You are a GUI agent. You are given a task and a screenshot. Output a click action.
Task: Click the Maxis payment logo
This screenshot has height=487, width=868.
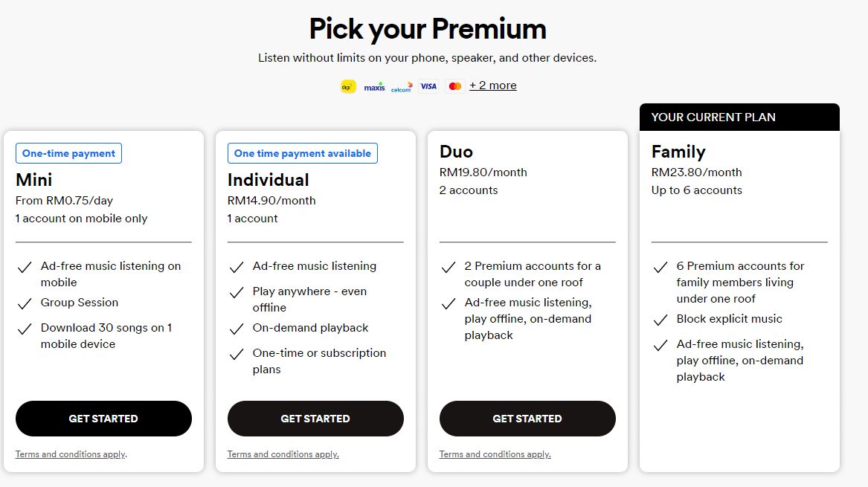[x=374, y=86]
